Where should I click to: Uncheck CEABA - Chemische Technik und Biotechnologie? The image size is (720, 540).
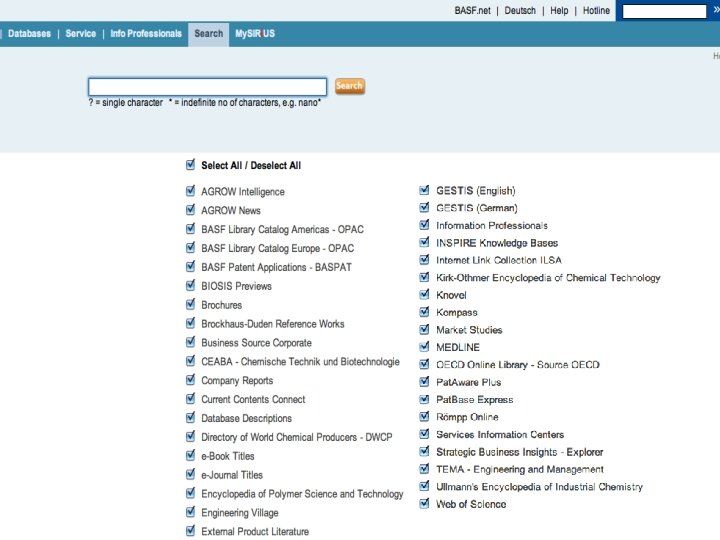191,360
